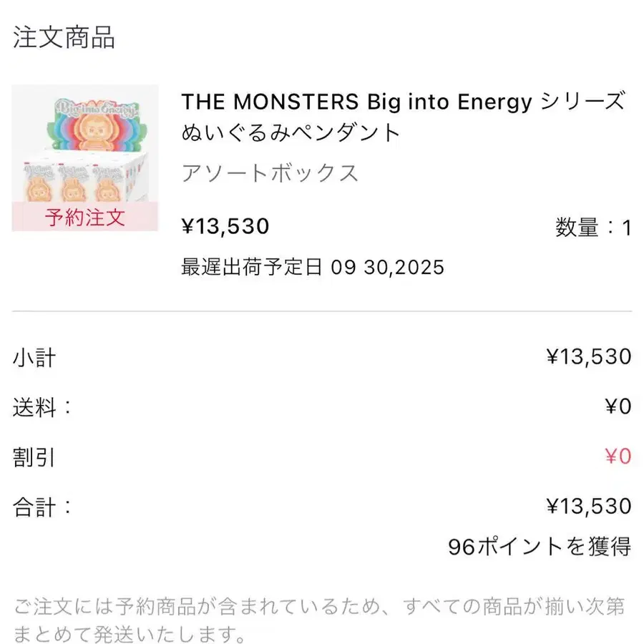
Task: Tap the 予約注文 pre-order badge
Action: pyautogui.click(x=85, y=217)
